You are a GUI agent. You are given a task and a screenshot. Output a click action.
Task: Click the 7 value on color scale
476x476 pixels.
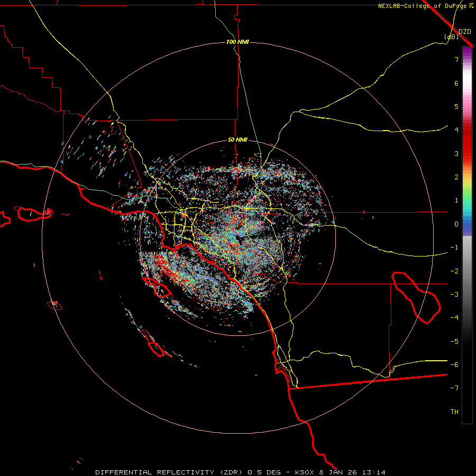point(456,59)
